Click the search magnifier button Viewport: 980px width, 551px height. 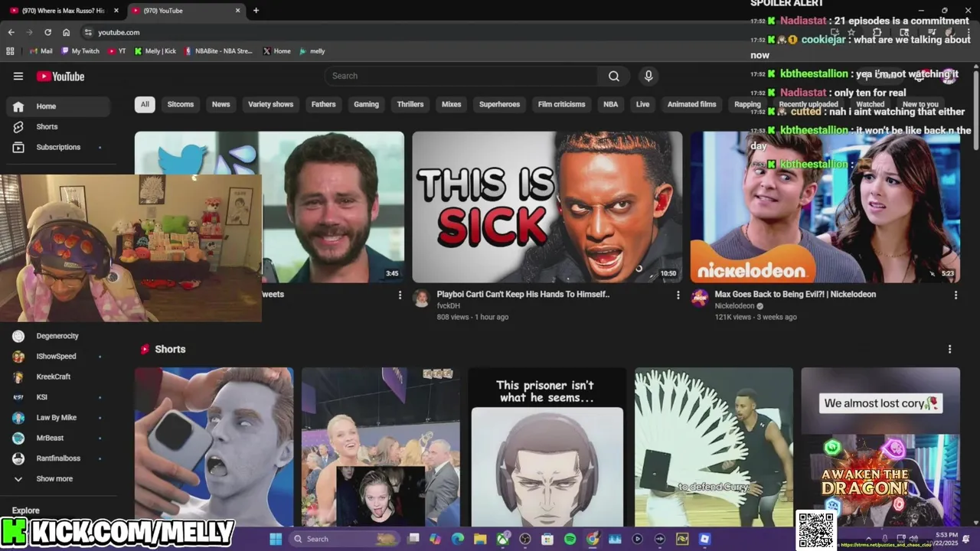point(614,76)
